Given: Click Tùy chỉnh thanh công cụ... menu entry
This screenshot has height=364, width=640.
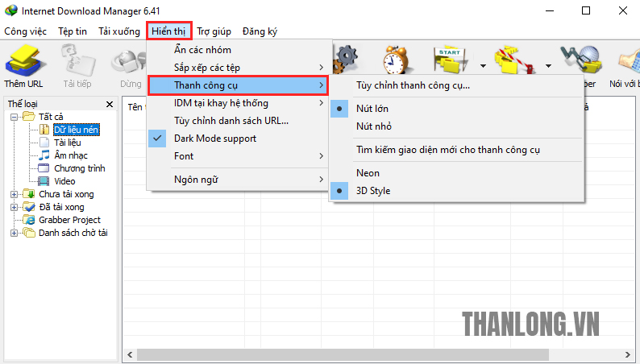Looking at the screenshot, I should (x=413, y=85).
